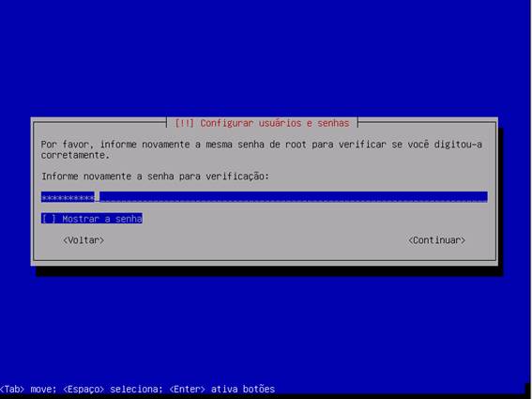Viewport: 532px width, 399px height.
Task: Click the Configurar usuários e senhas title
Action: point(275,123)
